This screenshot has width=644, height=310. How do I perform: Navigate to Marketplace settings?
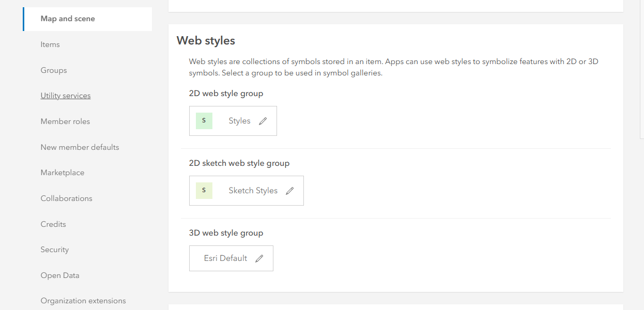pyautogui.click(x=63, y=173)
